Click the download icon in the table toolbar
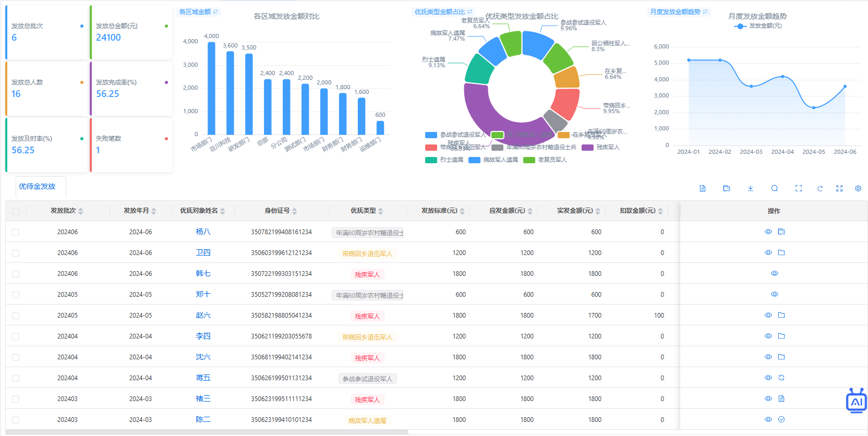The image size is (868, 436). [751, 188]
